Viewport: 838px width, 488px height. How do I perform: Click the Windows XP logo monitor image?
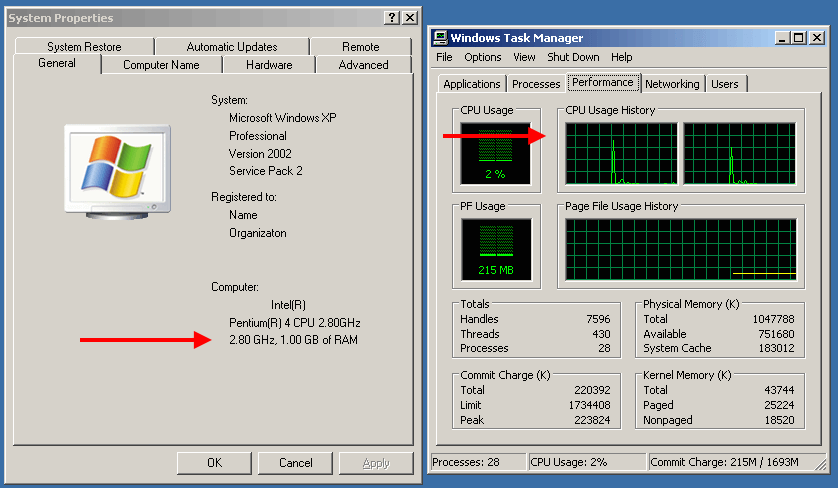(x=118, y=172)
